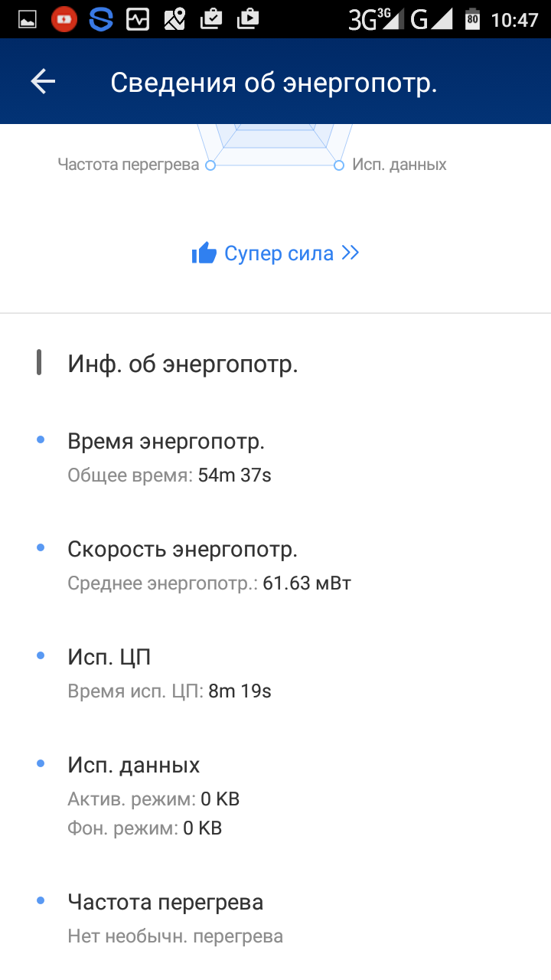Image resolution: width=551 pixels, height=980 pixels.
Task: Open the Супер сила link
Action: [x=279, y=253]
